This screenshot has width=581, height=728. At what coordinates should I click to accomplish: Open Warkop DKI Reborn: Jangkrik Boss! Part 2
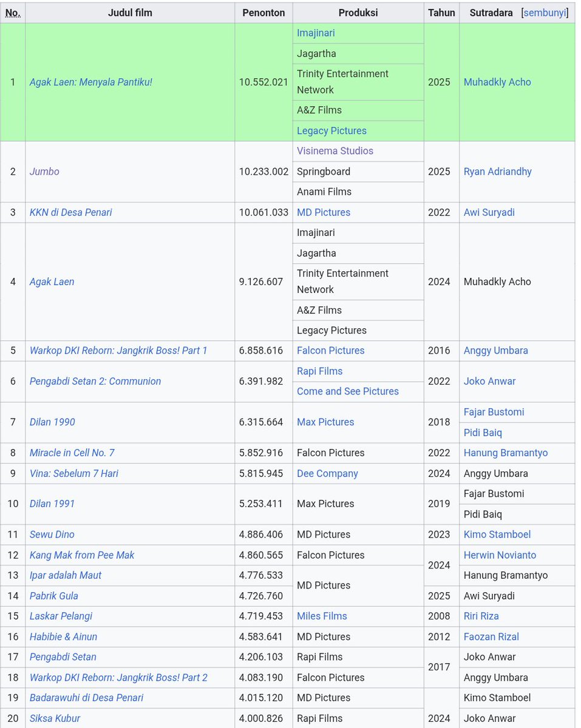tap(118, 678)
